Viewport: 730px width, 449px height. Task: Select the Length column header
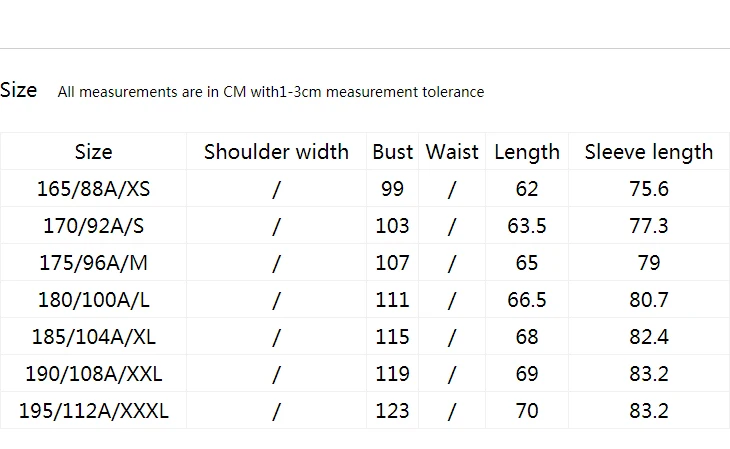pos(527,153)
